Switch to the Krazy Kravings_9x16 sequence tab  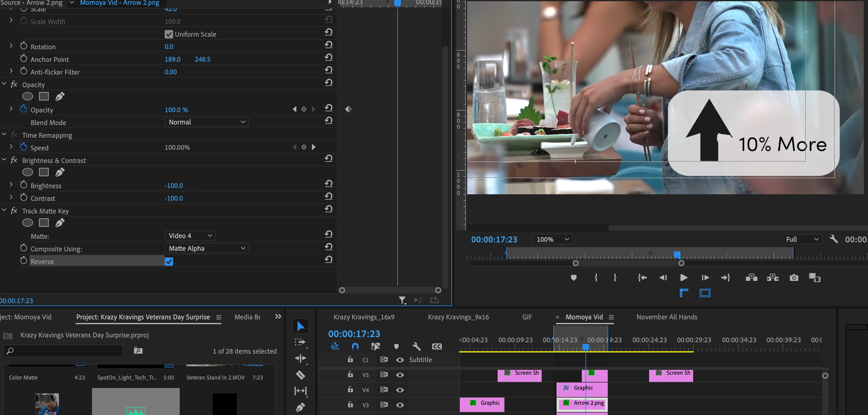(458, 317)
